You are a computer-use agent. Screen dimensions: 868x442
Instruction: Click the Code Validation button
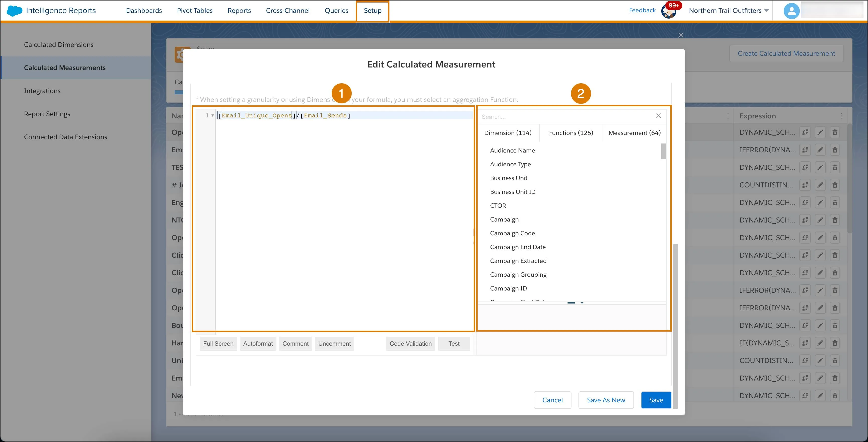coord(410,343)
